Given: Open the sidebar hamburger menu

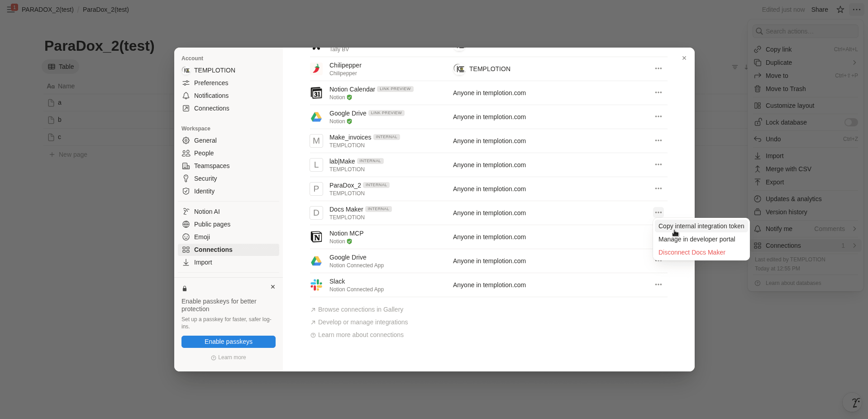Looking at the screenshot, I should click(x=11, y=10).
